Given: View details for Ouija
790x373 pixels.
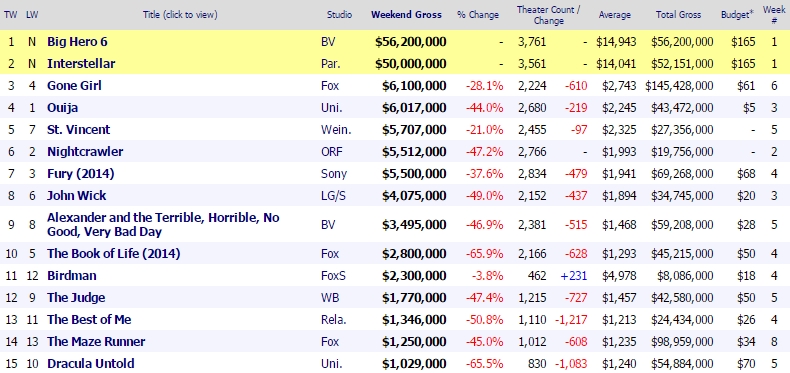Looking at the screenshot, I should coord(62,108).
